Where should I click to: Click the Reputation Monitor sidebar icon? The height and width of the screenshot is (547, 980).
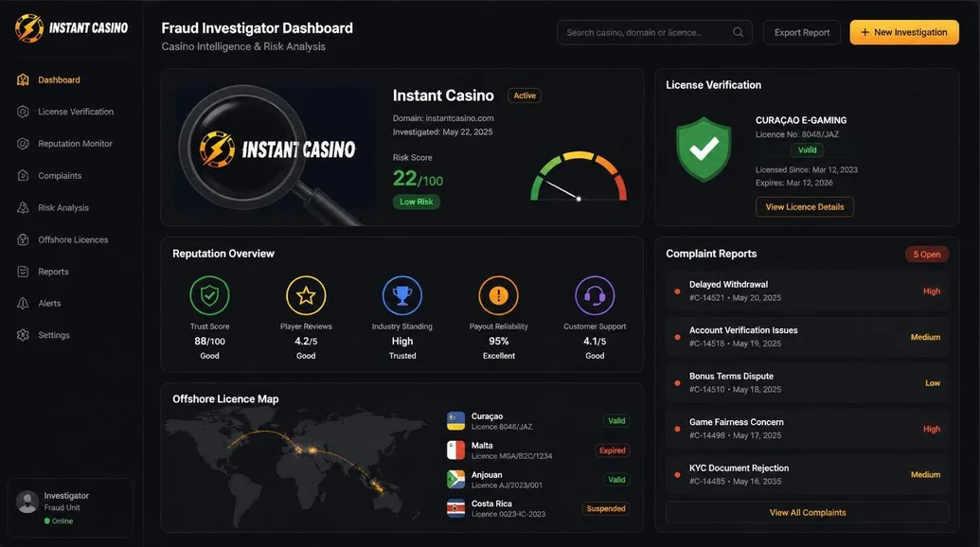[23, 144]
